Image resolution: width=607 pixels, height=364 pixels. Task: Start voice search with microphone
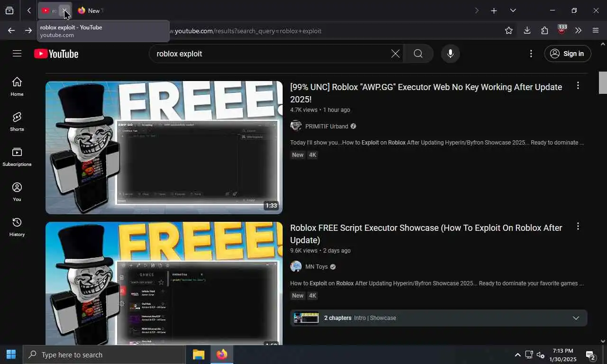coord(451,54)
